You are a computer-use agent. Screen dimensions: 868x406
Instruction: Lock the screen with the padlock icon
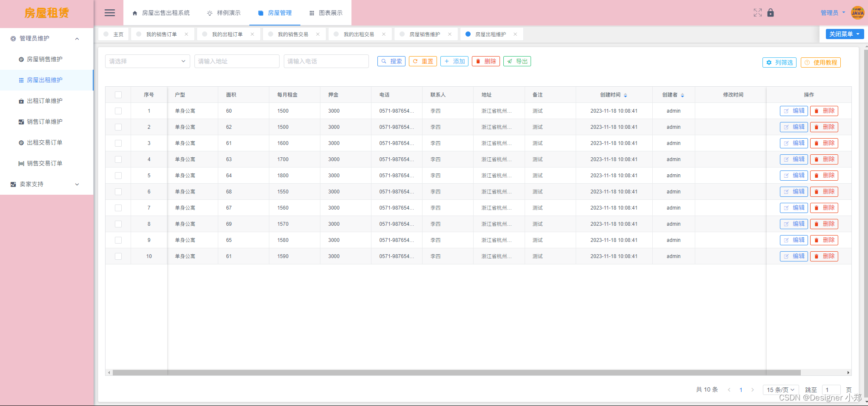771,13
